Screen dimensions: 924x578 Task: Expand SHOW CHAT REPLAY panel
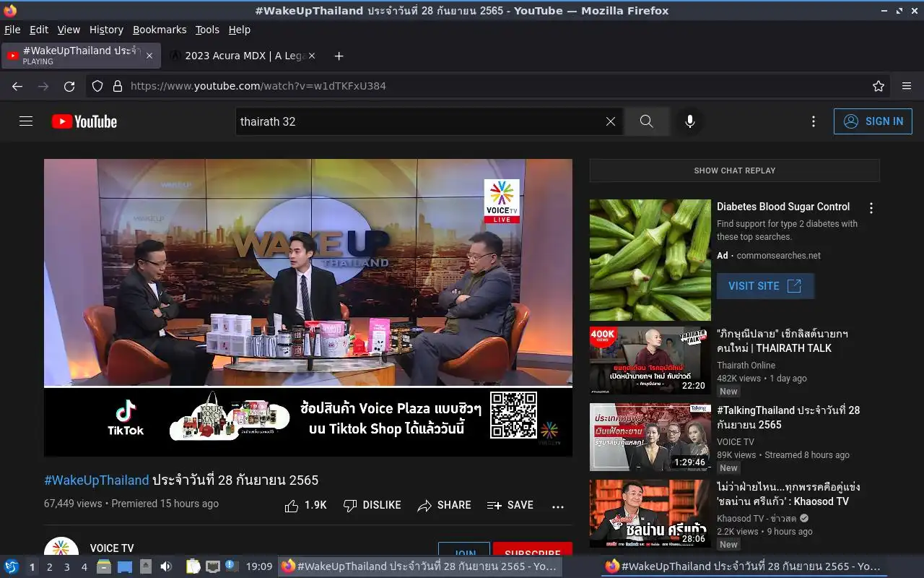(734, 171)
